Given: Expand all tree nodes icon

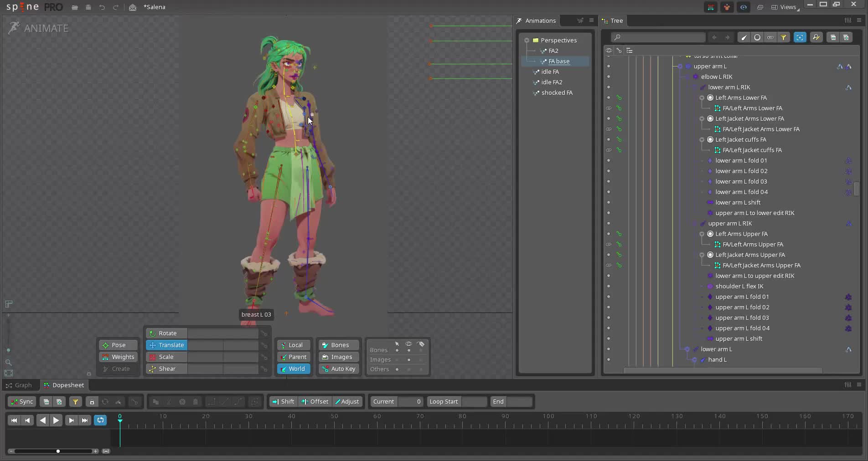Looking at the screenshot, I should pos(846,37).
